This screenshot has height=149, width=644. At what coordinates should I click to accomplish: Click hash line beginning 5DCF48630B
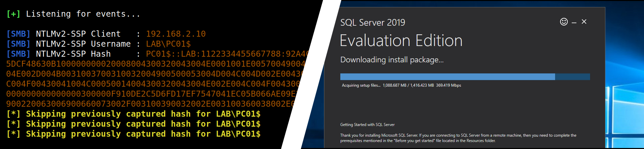pyautogui.click(x=156, y=64)
